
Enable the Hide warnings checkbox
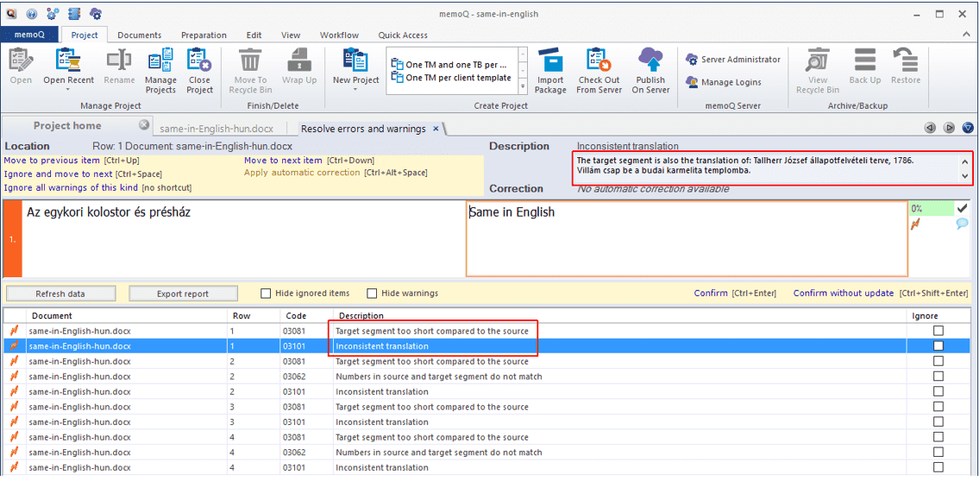tap(373, 293)
